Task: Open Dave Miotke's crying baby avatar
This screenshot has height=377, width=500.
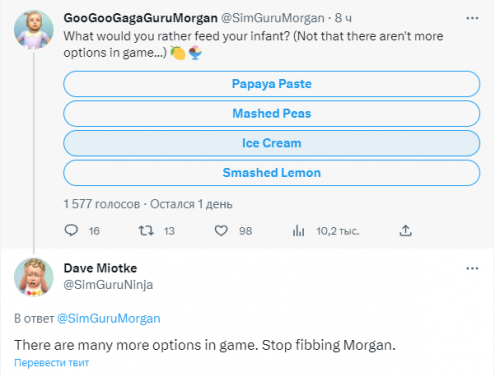Action: pos(34,277)
